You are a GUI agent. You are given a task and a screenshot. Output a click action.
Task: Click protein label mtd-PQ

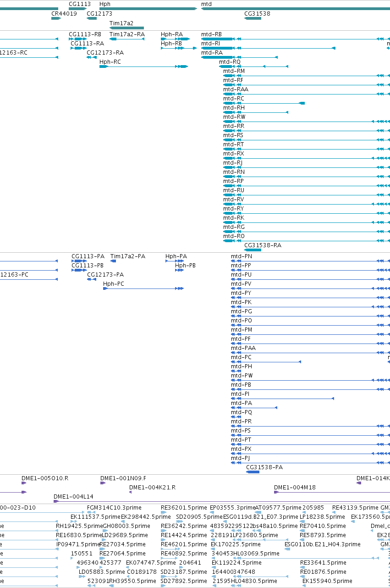pyautogui.click(x=242, y=412)
